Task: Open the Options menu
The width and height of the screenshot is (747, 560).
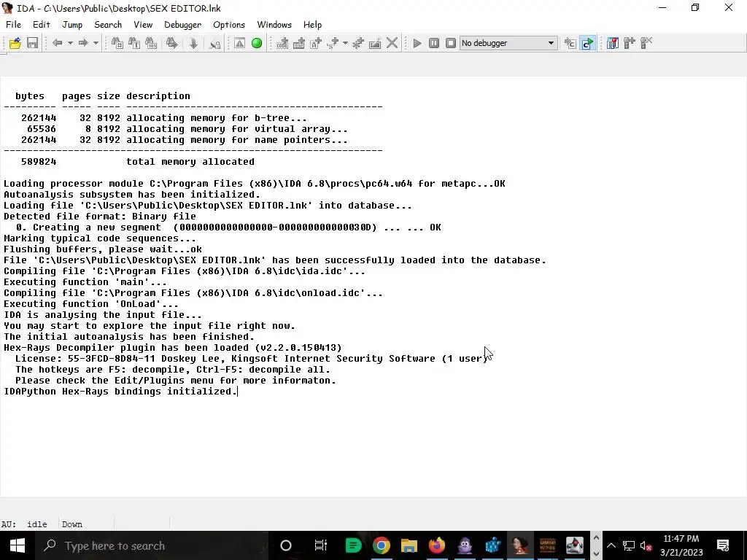Action: 229,25
